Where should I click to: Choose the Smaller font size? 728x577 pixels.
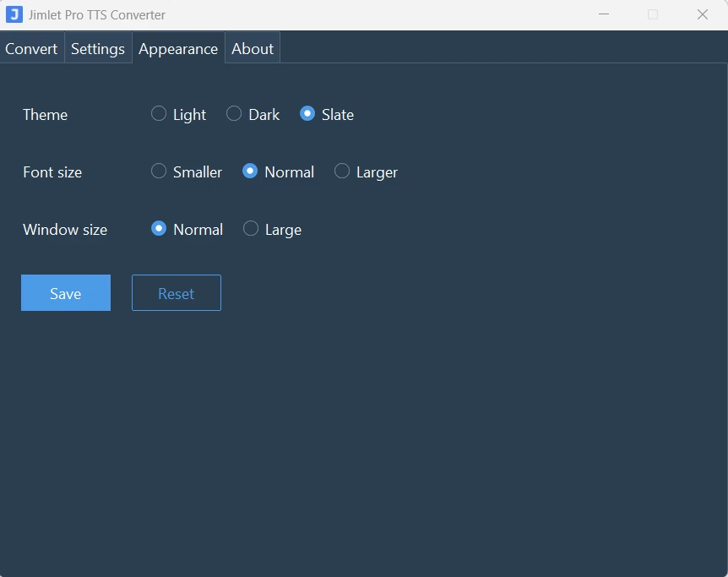point(158,171)
